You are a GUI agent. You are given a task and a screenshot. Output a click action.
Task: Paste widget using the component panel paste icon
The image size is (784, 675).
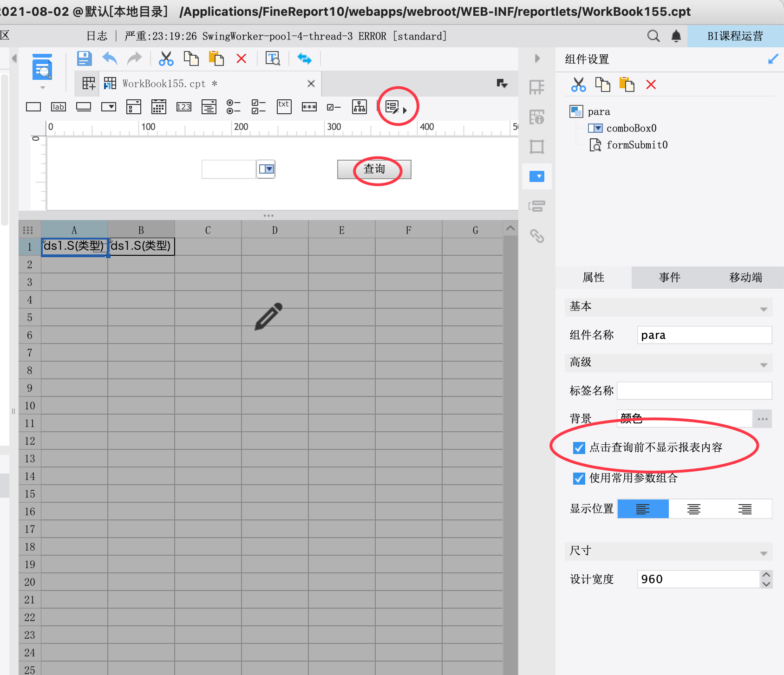[627, 84]
